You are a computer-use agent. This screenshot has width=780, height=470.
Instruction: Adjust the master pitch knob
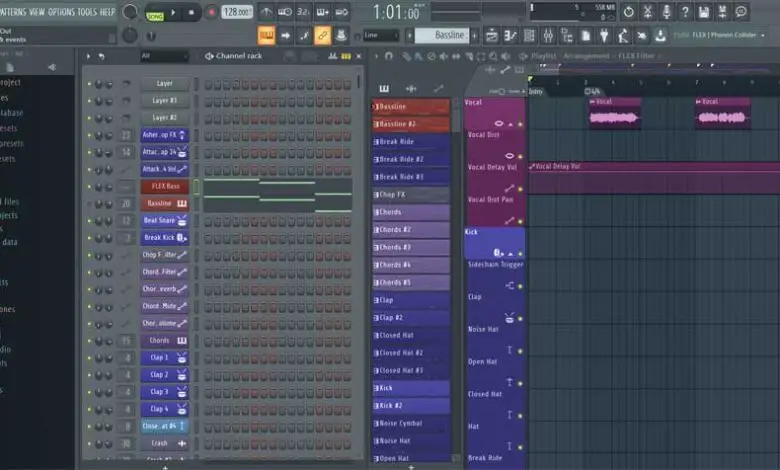pyautogui.click(x=130, y=35)
